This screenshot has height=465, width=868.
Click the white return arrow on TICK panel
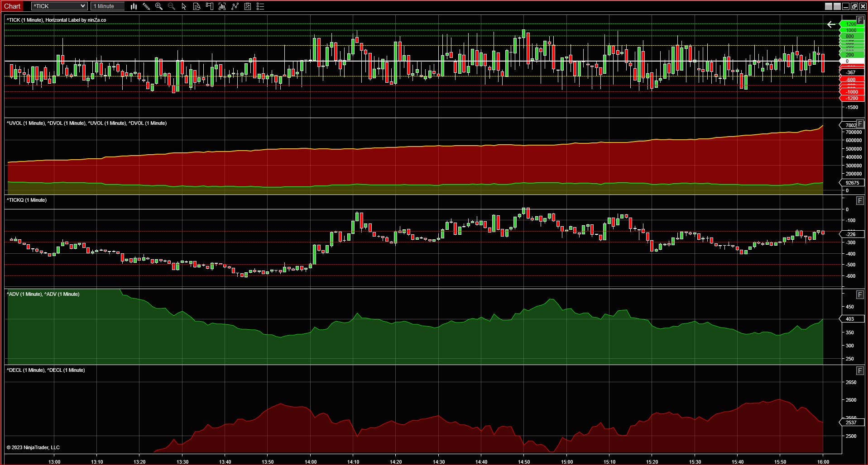point(831,24)
